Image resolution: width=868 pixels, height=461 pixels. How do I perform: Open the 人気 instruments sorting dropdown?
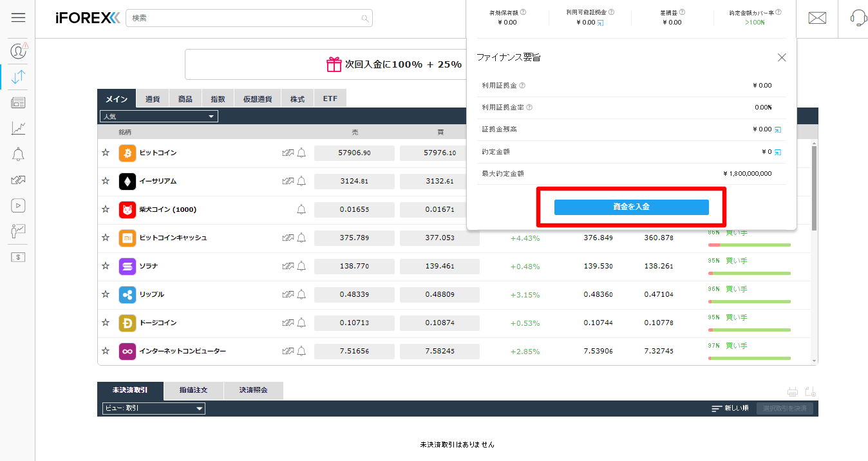coord(158,116)
